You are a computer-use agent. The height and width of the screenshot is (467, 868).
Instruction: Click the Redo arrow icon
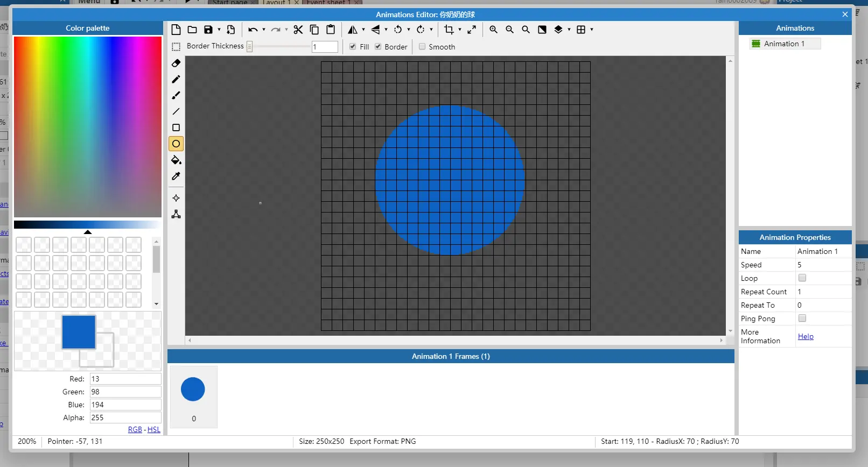click(275, 30)
